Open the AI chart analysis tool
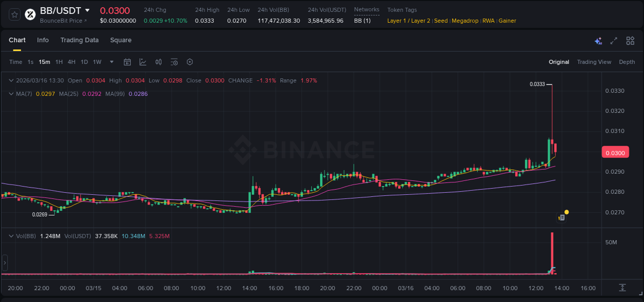This screenshot has width=644, height=302. coord(597,40)
